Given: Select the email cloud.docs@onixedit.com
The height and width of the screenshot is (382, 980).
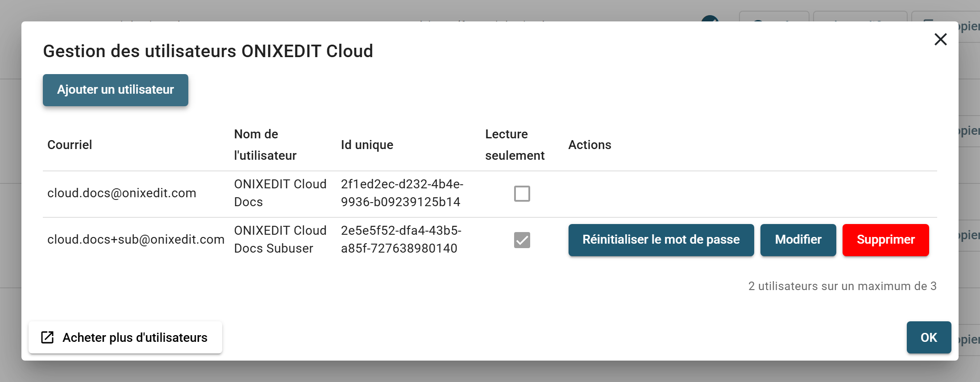Looking at the screenshot, I should click(x=122, y=193).
